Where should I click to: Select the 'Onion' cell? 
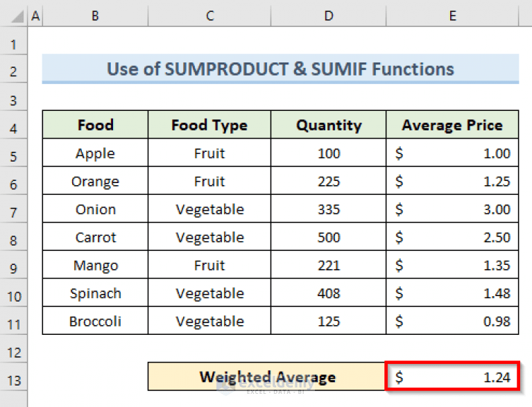click(95, 209)
